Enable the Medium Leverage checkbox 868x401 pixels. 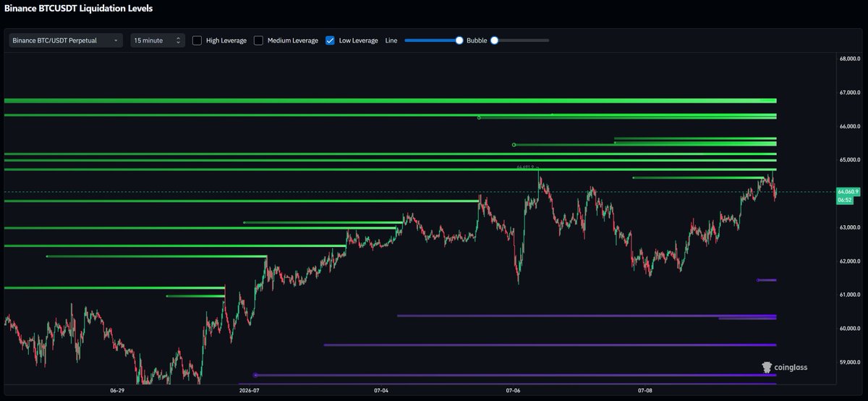pos(258,41)
